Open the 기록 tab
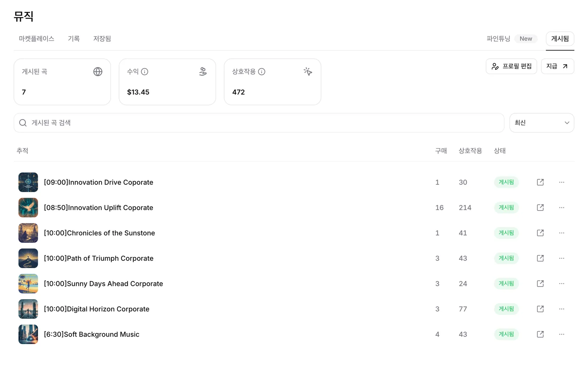Screen dimensions: 588x365 click(74, 39)
